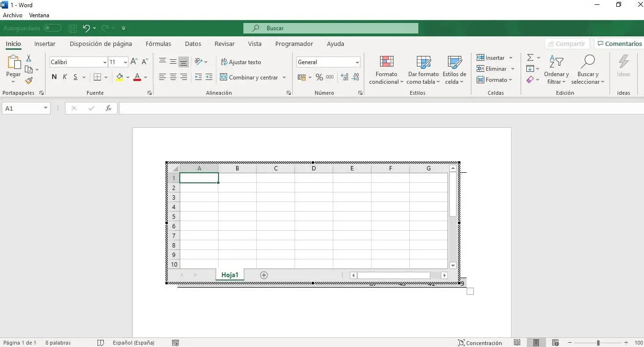
Task: Click the red font color A
Action: pos(137,77)
